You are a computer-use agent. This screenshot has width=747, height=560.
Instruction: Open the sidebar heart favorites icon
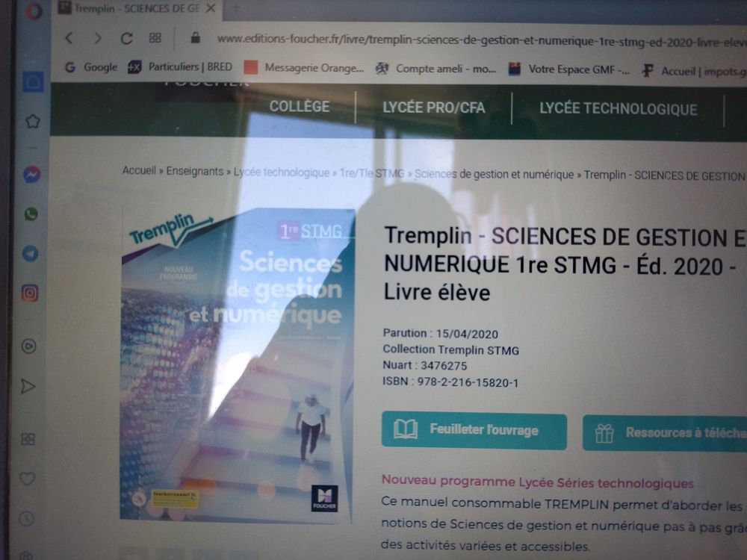(x=27, y=479)
